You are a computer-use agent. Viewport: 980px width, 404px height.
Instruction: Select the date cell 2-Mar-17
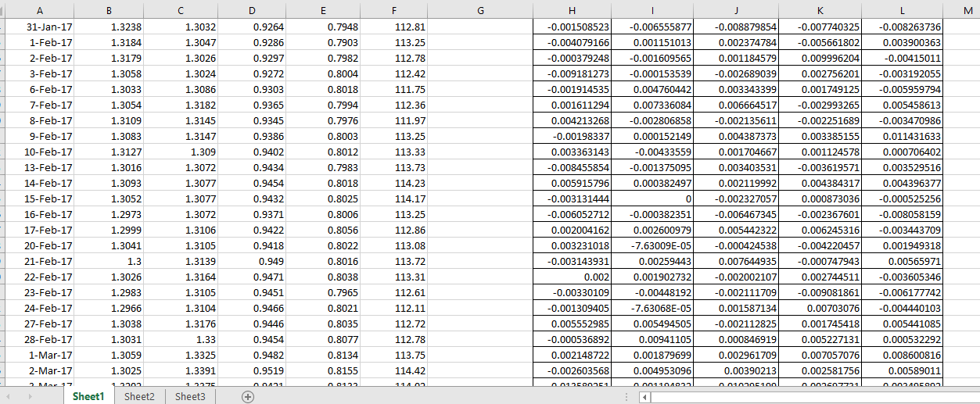39,370
